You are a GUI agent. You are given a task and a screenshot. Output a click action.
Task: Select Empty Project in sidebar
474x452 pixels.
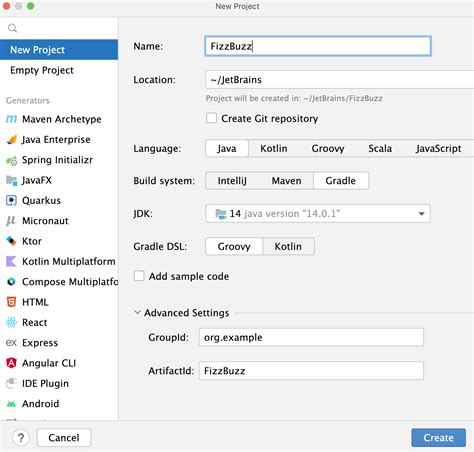pos(59,70)
